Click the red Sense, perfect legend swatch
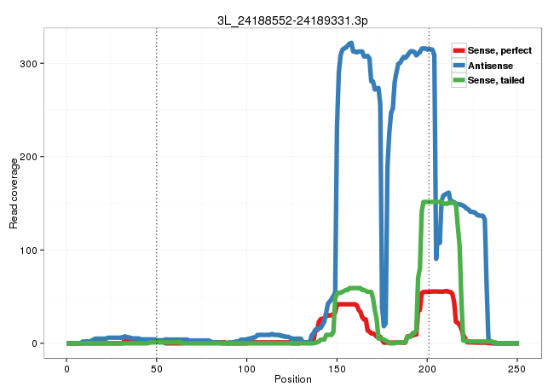This screenshot has height=392, width=554. 459,50
